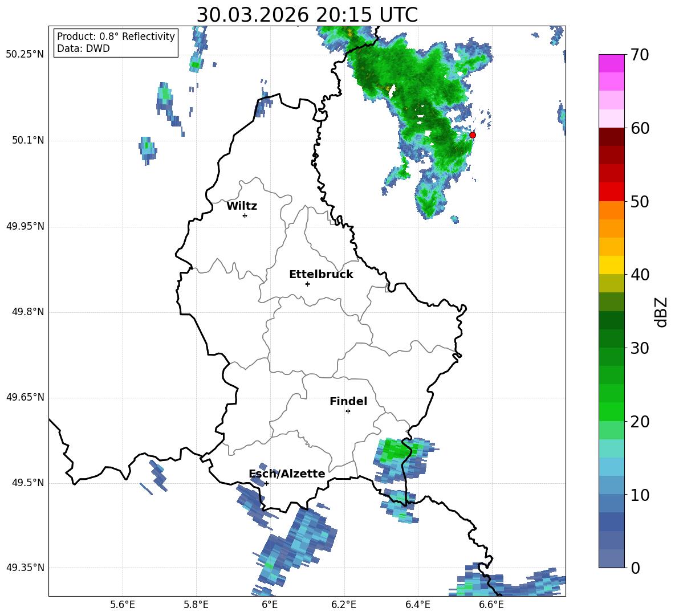Viewport: 675px width, 616px height.
Task: Click the Wiltz station cross marker
Action: click(x=245, y=215)
